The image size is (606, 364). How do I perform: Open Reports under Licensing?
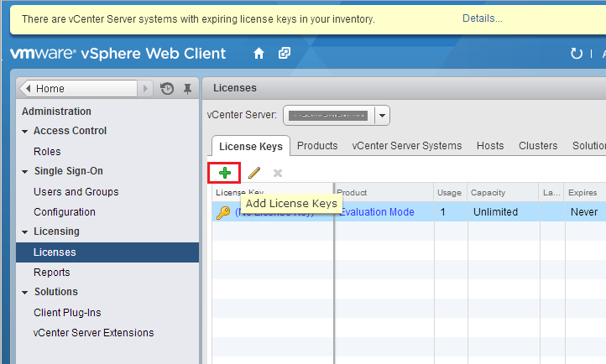[x=52, y=272]
